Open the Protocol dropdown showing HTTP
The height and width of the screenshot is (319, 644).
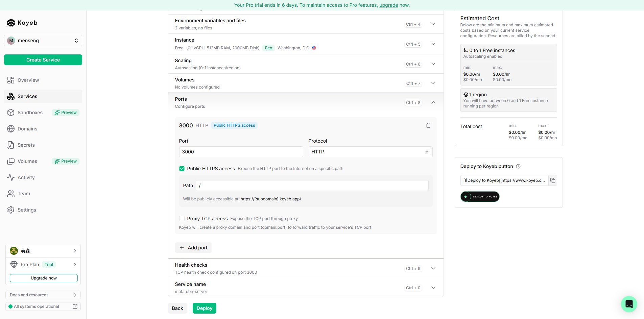[370, 152]
